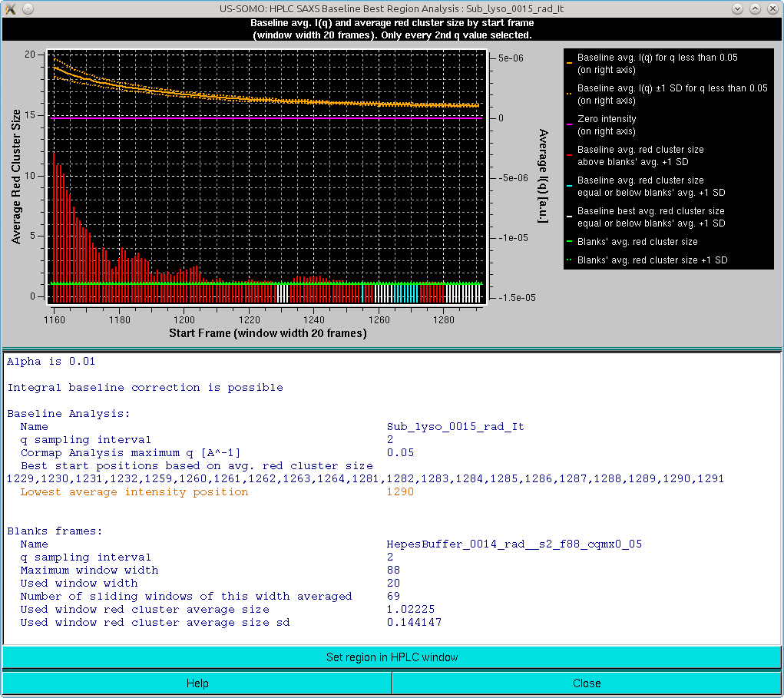Select the dotted orange ±1 SD legend marker
The image size is (784, 698).
(570, 94)
